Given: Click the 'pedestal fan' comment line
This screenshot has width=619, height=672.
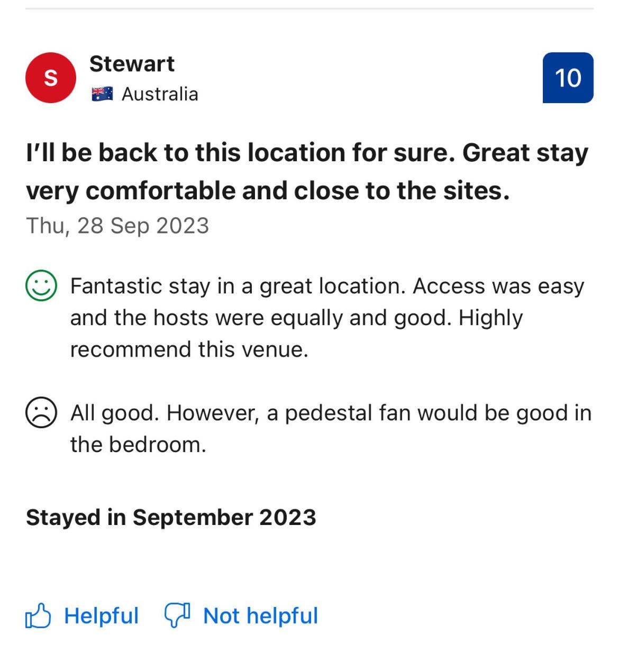Looking at the screenshot, I should pyautogui.click(x=331, y=413).
